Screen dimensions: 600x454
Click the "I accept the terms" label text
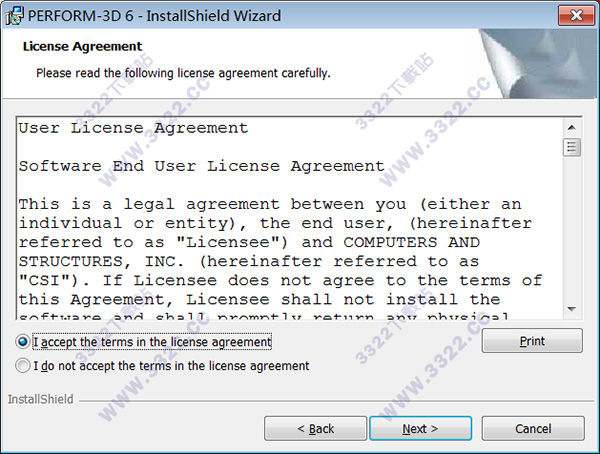(x=152, y=341)
